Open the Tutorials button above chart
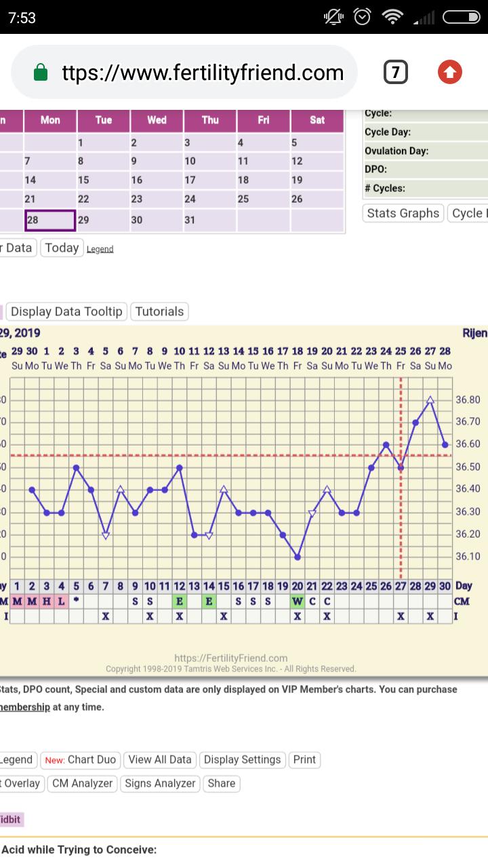Image resolution: width=488 pixels, height=868 pixels. tap(159, 312)
